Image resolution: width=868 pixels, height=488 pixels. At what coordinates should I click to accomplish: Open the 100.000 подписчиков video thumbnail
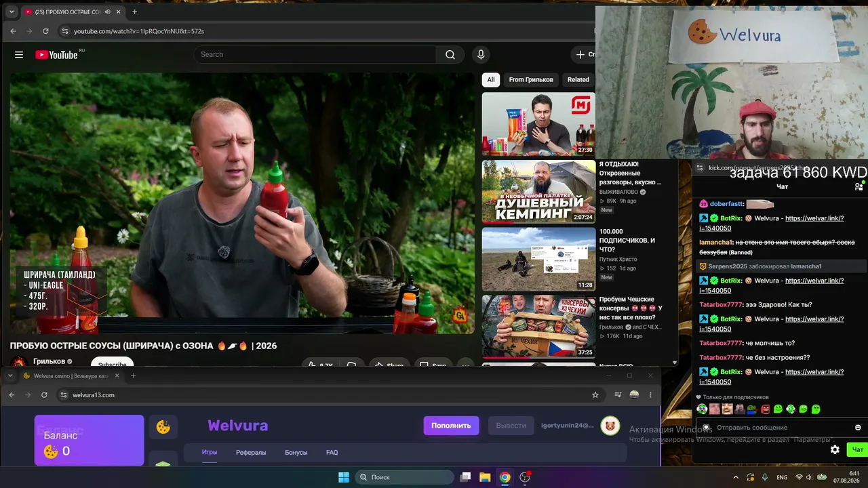[x=538, y=259]
